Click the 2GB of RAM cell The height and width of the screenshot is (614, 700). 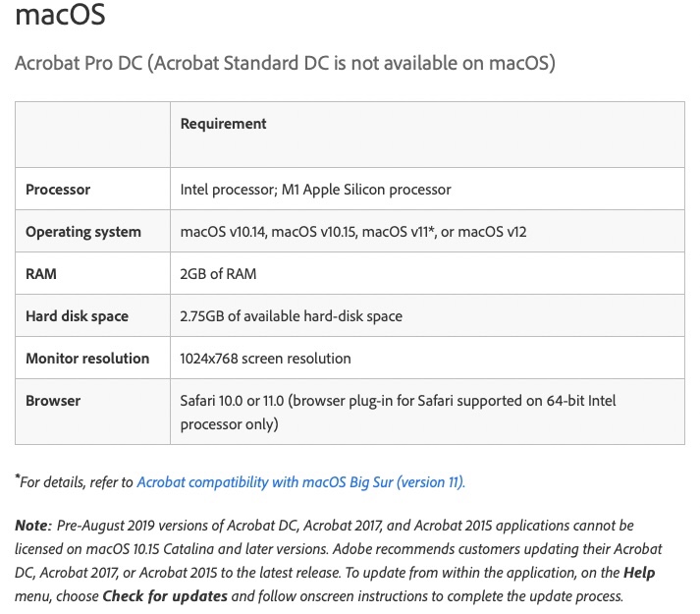point(218,274)
